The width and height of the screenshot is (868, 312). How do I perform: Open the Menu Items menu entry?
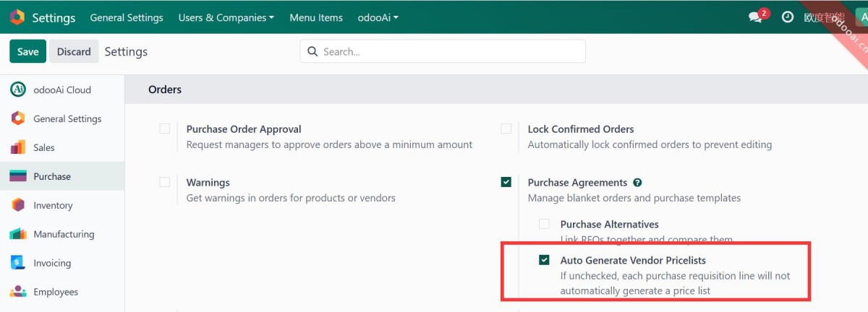point(316,17)
